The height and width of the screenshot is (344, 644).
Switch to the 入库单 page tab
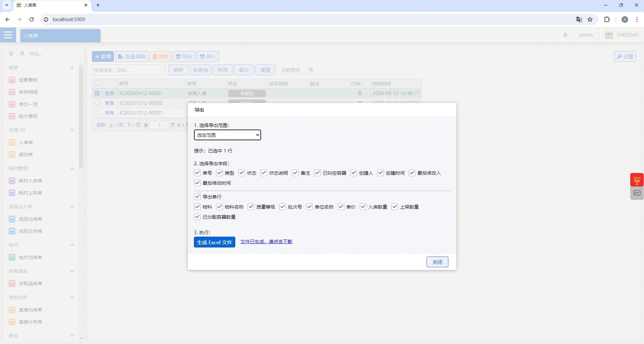[x=60, y=36]
